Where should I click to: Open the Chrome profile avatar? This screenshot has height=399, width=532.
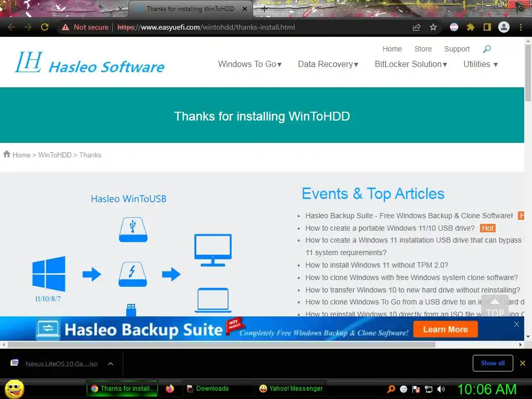click(x=504, y=27)
